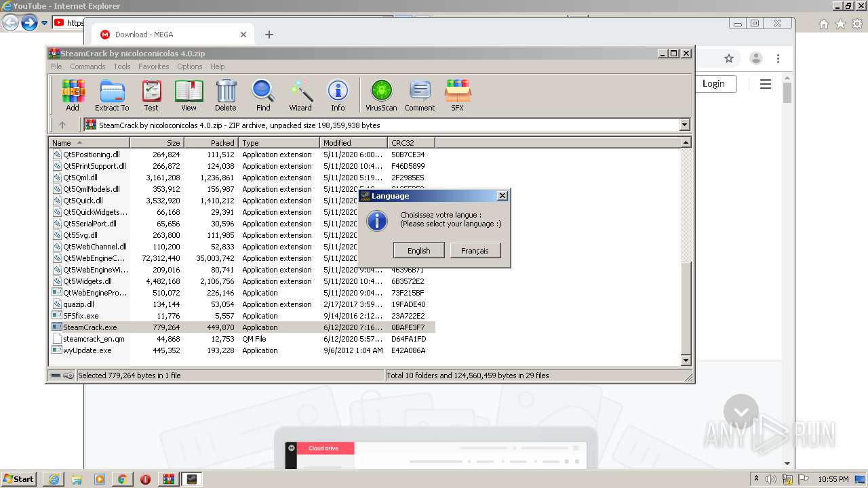Click the Extract To toolbar icon

click(112, 95)
